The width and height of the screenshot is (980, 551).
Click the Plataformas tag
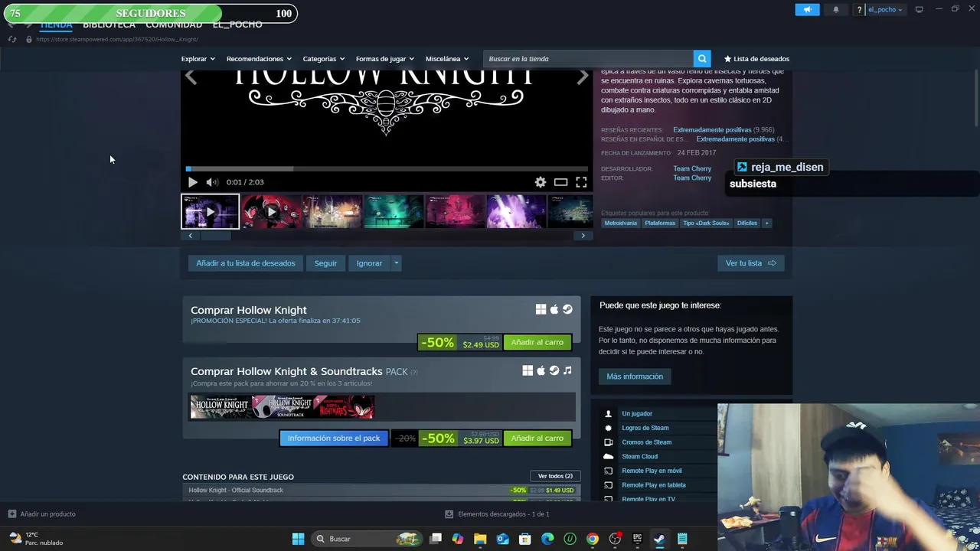click(x=660, y=223)
